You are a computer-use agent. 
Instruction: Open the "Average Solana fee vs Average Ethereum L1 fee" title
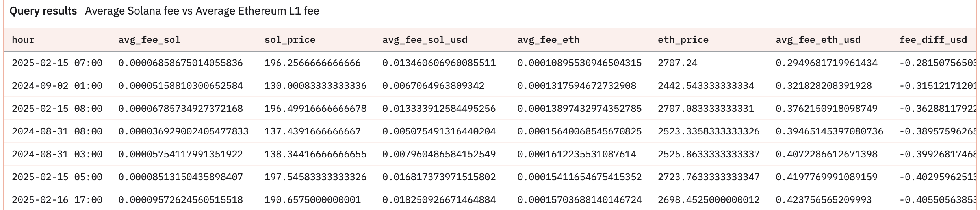(x=202, y=11)
